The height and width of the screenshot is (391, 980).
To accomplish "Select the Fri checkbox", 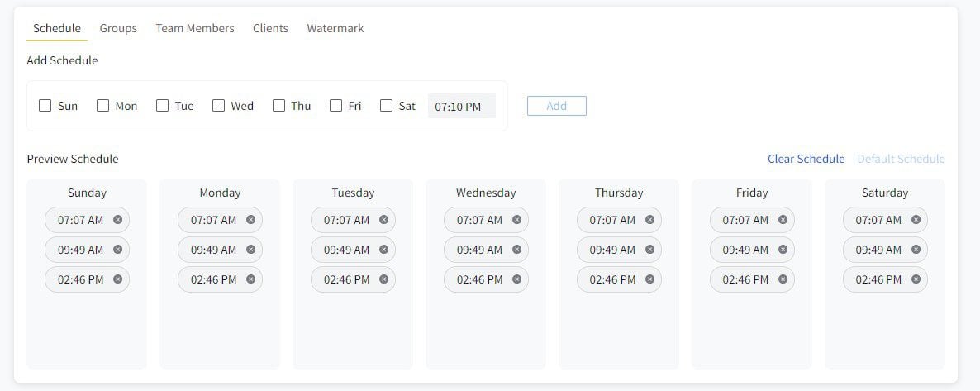I will pyautogui.click(x=335, y=106).
